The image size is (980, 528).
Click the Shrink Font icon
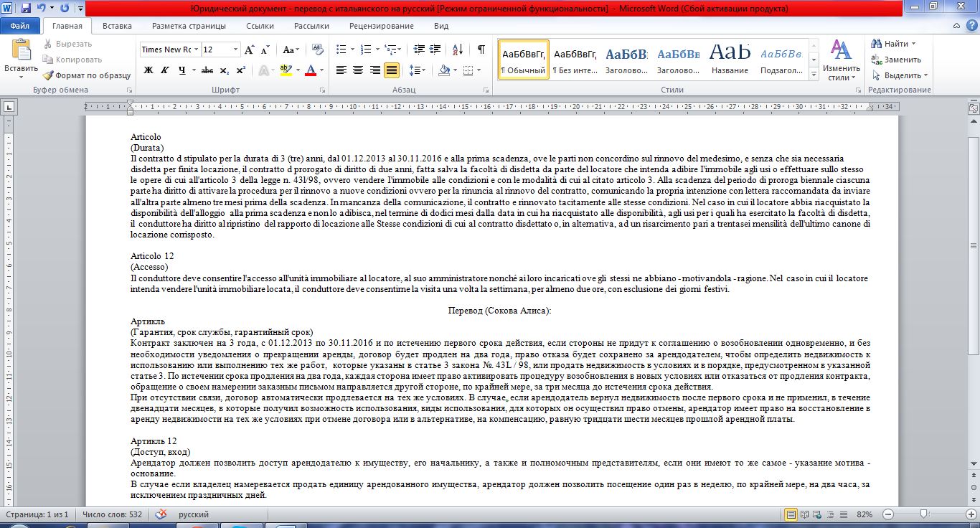[265, 49]
